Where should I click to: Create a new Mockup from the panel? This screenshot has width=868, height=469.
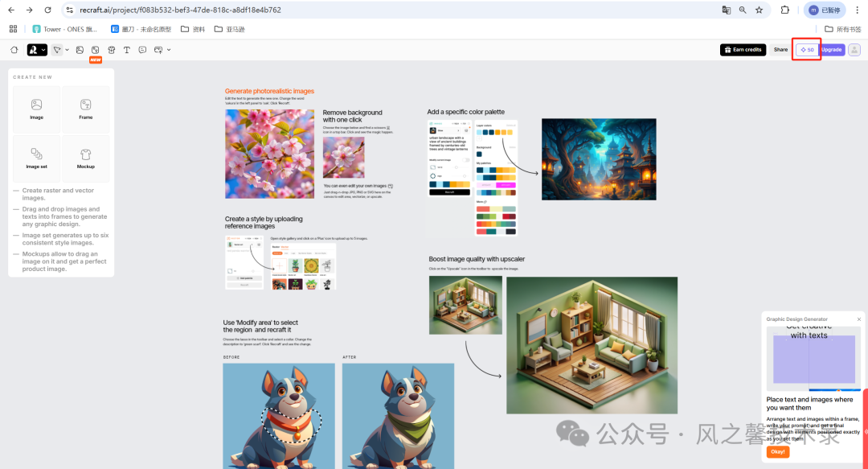tap(86, 158)
